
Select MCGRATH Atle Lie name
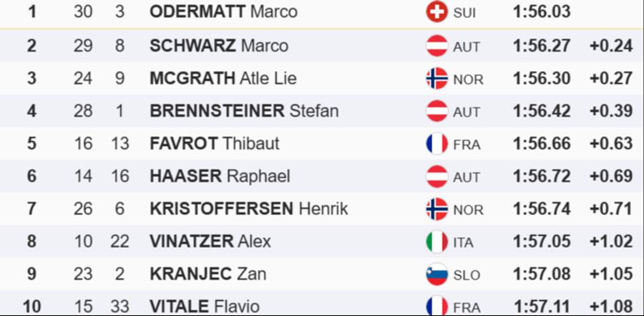click(x=223, y=79)
